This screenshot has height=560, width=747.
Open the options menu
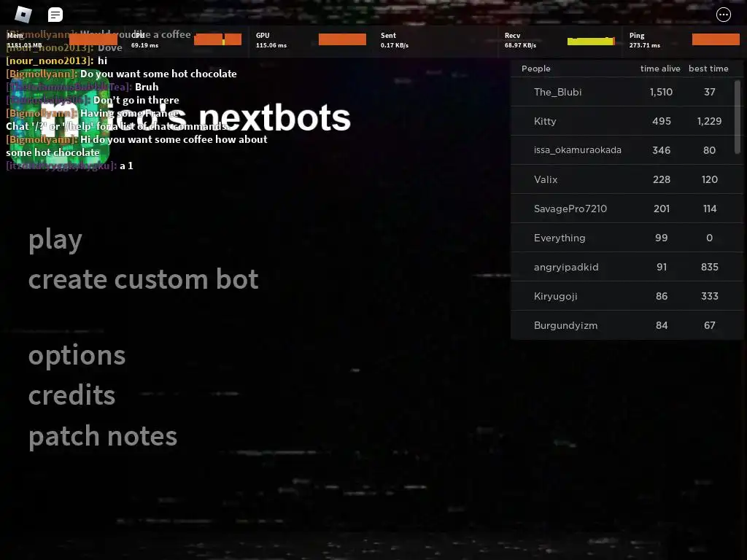click(77, 356)
